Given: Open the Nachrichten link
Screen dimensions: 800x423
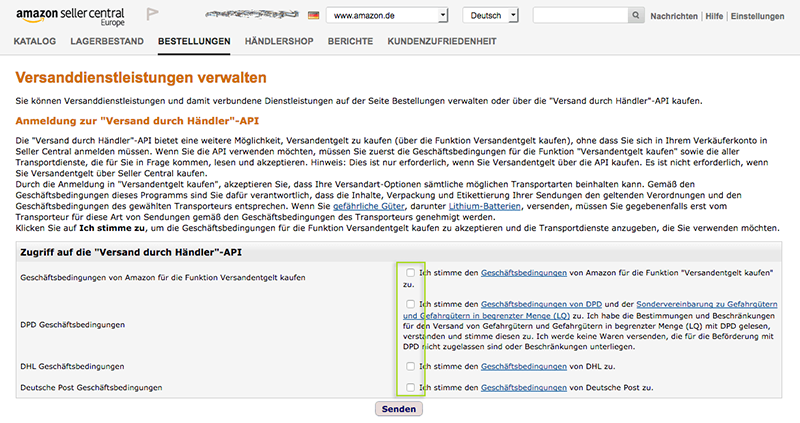Looking at the screenshot, I should click(675, 17).
